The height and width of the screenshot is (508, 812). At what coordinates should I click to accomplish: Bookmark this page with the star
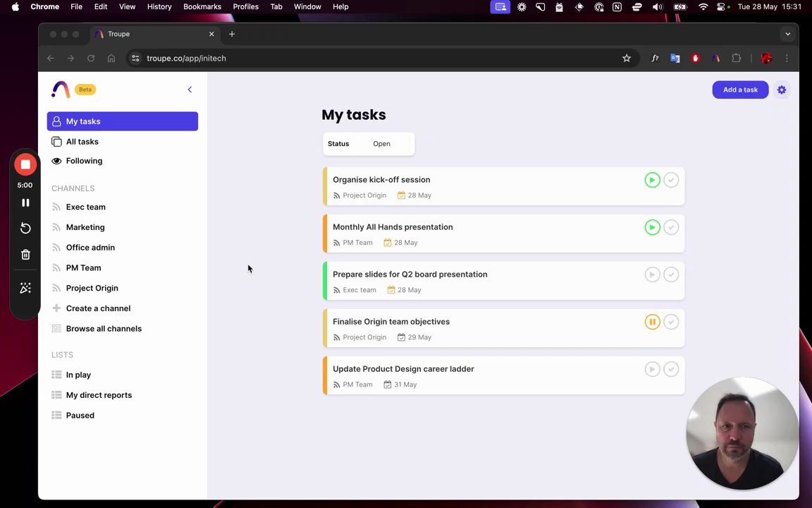coord(627,58)
